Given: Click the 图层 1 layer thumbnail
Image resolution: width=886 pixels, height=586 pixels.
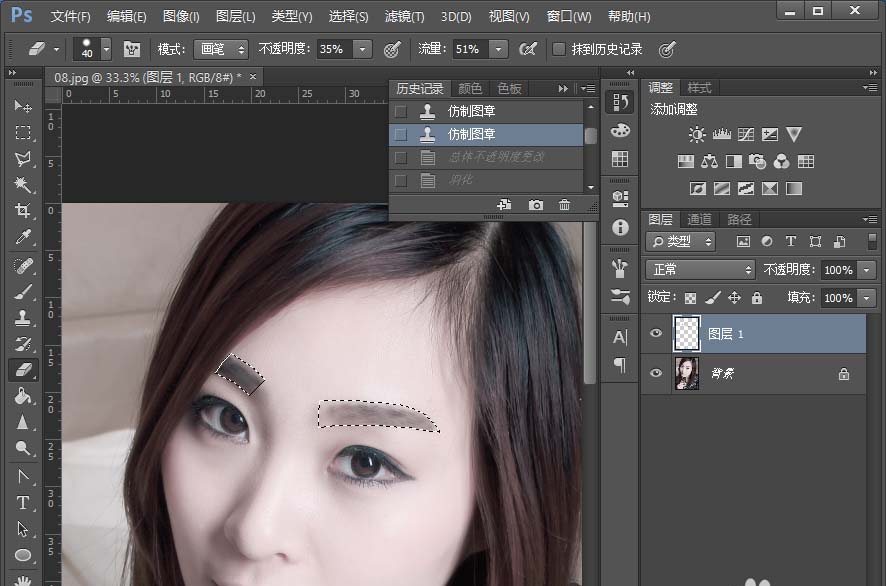Looking at the screenshot, I should click(687, 333).
